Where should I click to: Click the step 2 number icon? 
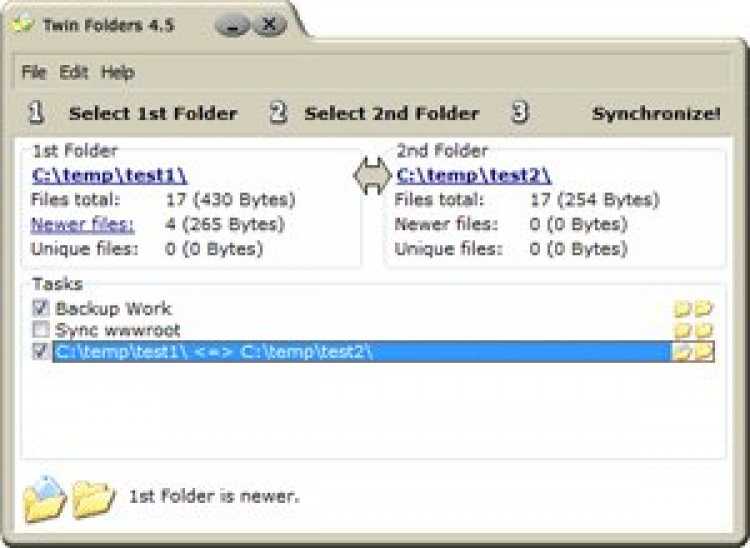click(278, 113)
